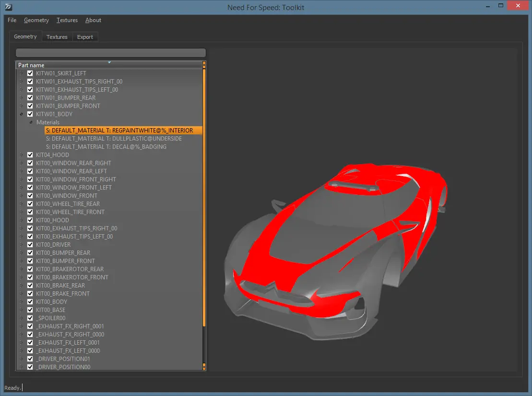Toggle KITW01_BUMPER_REAR visibility checkbox

[30, 98]
